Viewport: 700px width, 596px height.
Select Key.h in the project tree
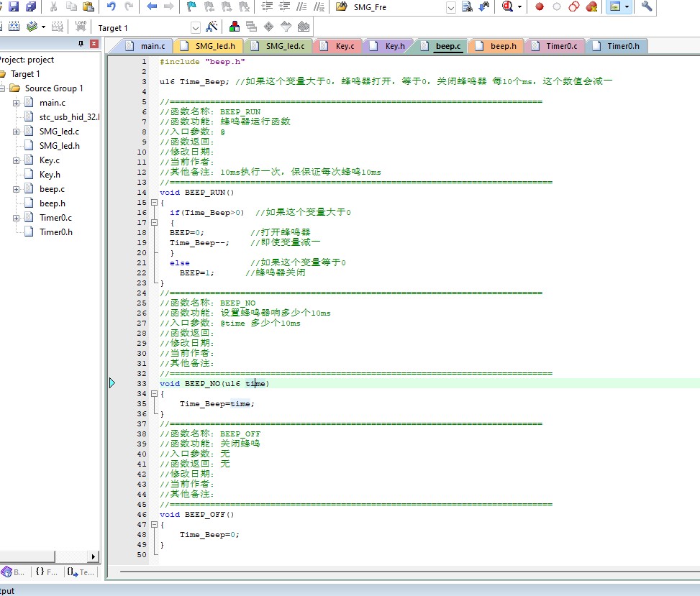(50, 175)
